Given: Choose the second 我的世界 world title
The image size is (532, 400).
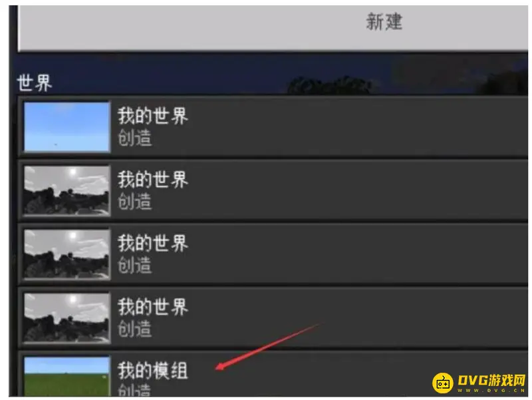Looking at the screenshot, I should pos(153,180).
